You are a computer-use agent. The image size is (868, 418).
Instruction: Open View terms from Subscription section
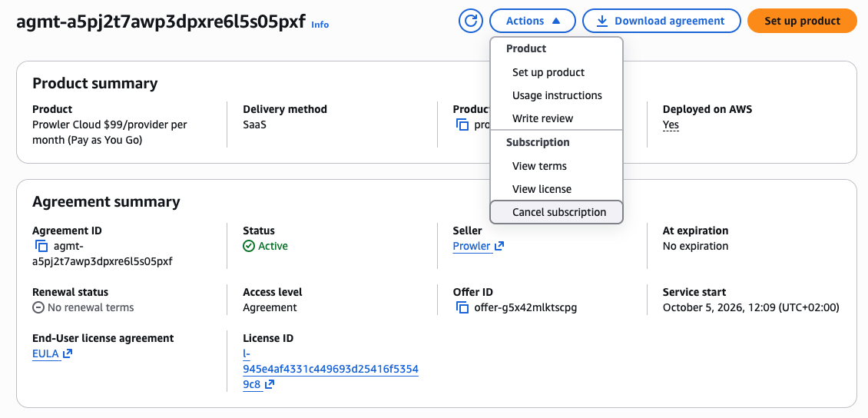tap(556, 166)
